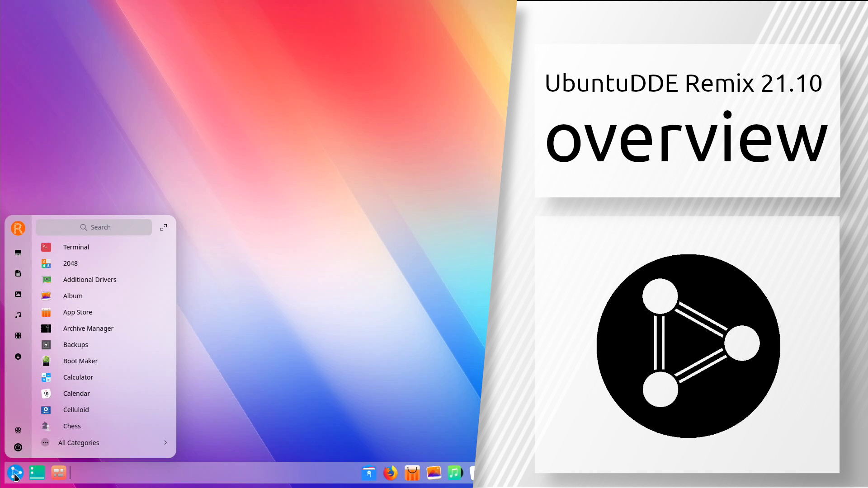Open user account avatar icon

(18, 228)
